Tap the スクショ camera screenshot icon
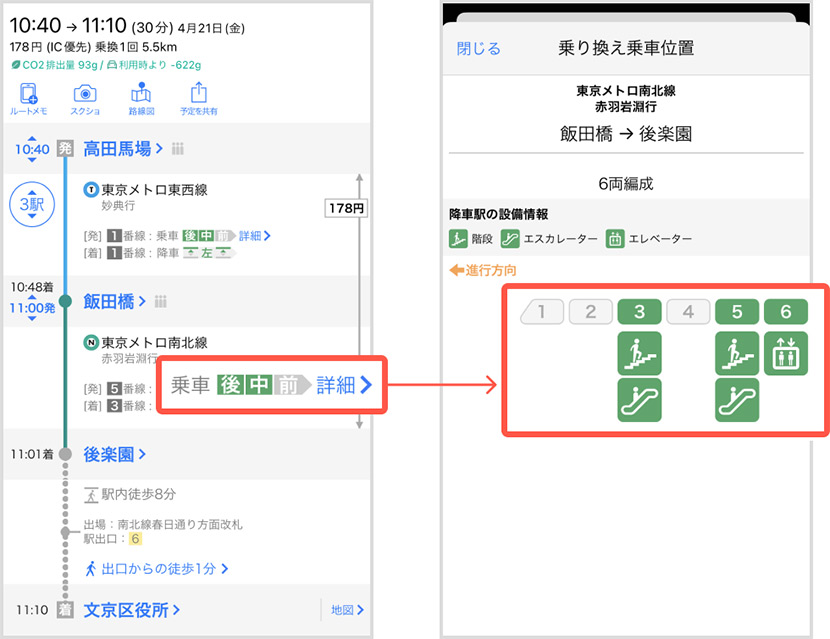 point(85,99)
